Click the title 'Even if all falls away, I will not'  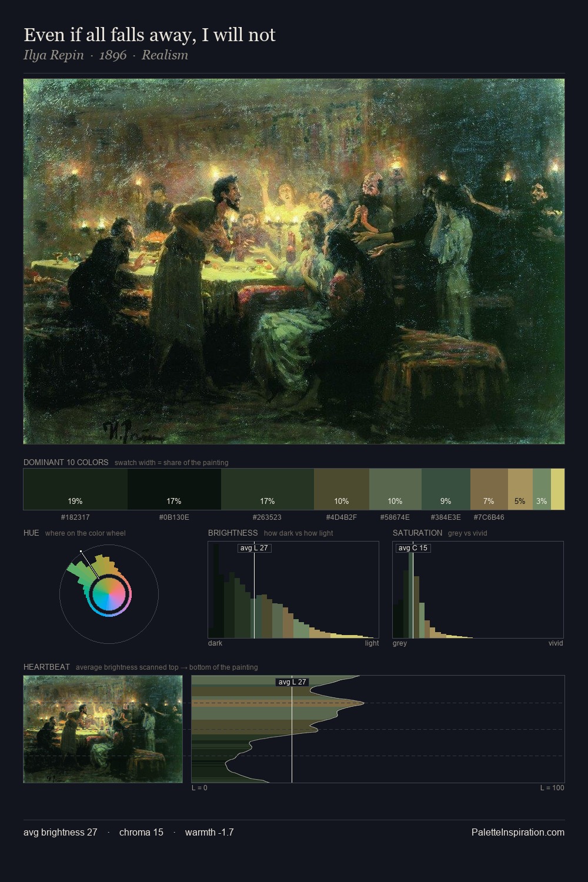pyautogui.click(x=149, y=35)
